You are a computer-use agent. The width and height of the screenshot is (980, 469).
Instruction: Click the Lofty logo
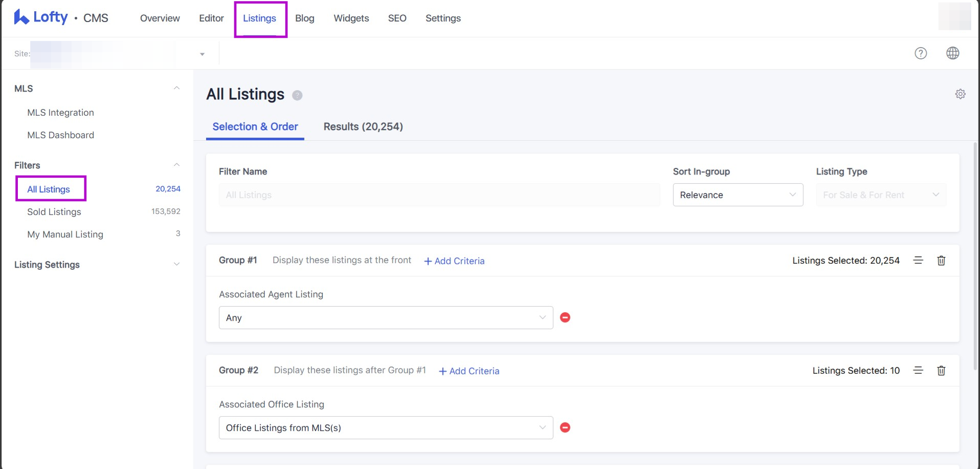[41, 17]
